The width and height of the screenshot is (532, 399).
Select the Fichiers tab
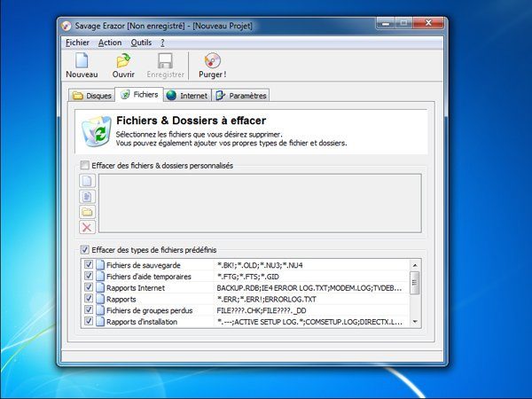tap(139, 95)
